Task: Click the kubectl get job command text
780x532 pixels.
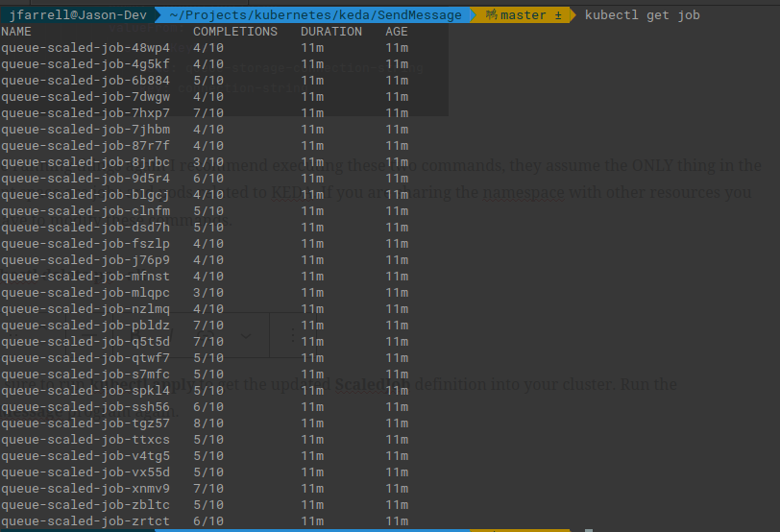Action: (642, 15)
